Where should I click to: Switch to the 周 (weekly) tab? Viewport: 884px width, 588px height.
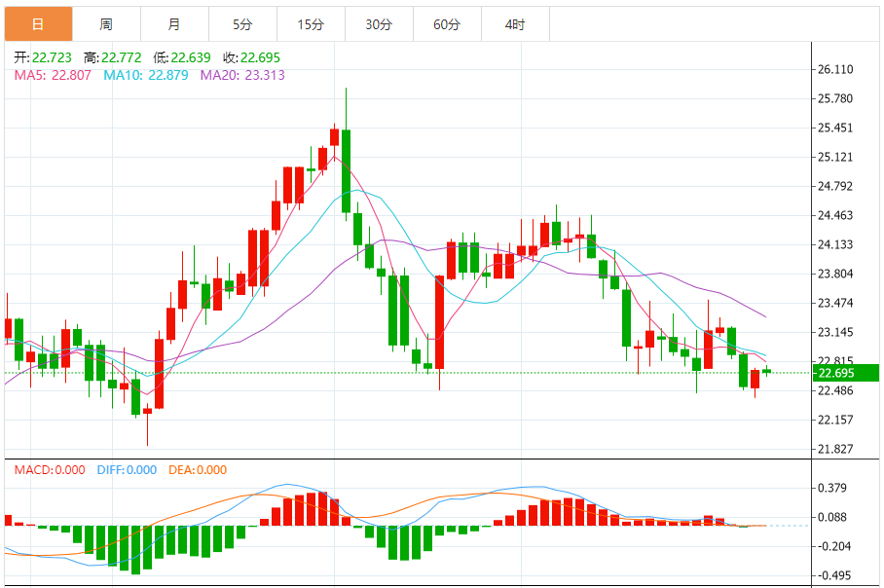[x=106, y=24]
